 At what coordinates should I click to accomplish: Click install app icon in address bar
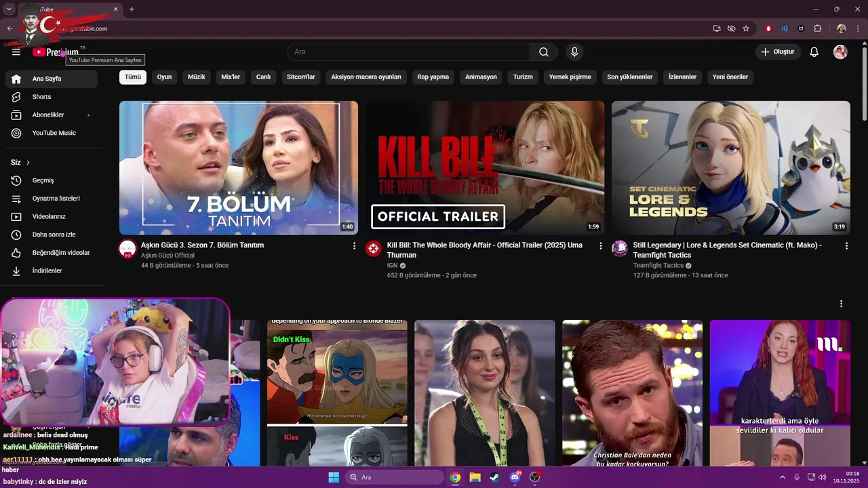coord(717,28)
